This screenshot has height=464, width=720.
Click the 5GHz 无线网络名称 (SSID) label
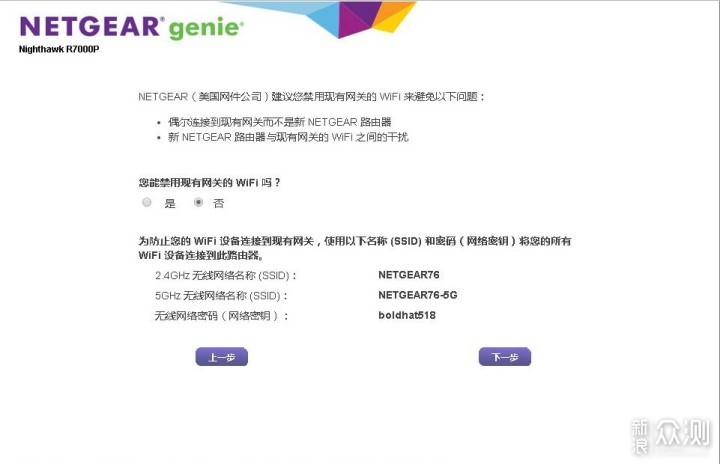[221, 296]
